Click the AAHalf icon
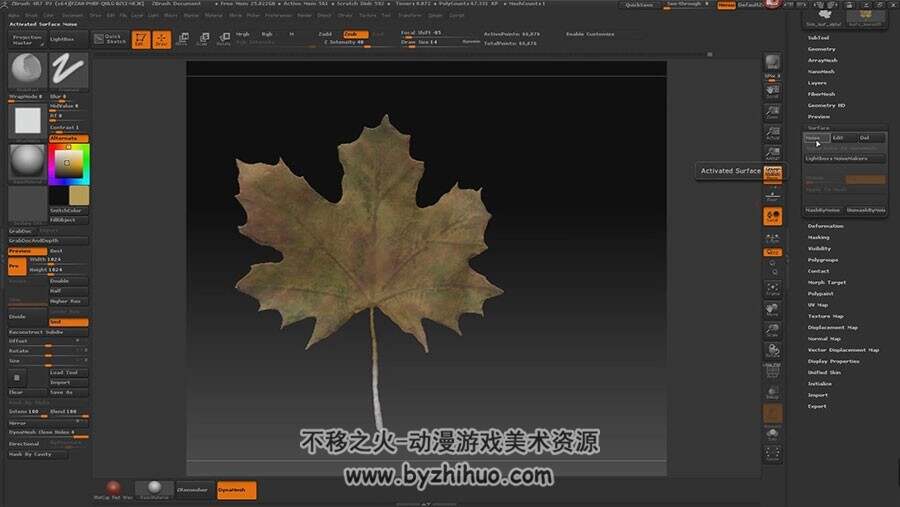 pyautogui.click(x=773, y=153)
